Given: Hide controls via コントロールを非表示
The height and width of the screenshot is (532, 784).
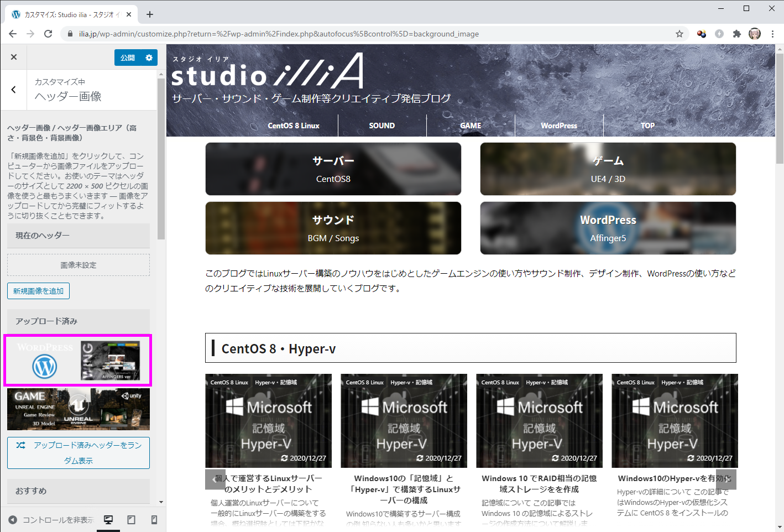Looking at the screenshot, I should point(51,520).
